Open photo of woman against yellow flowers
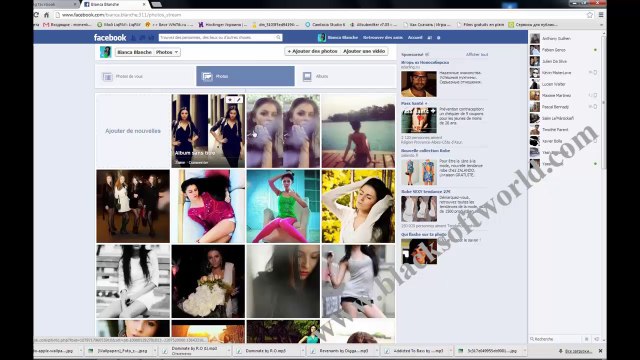 [358, 206]
